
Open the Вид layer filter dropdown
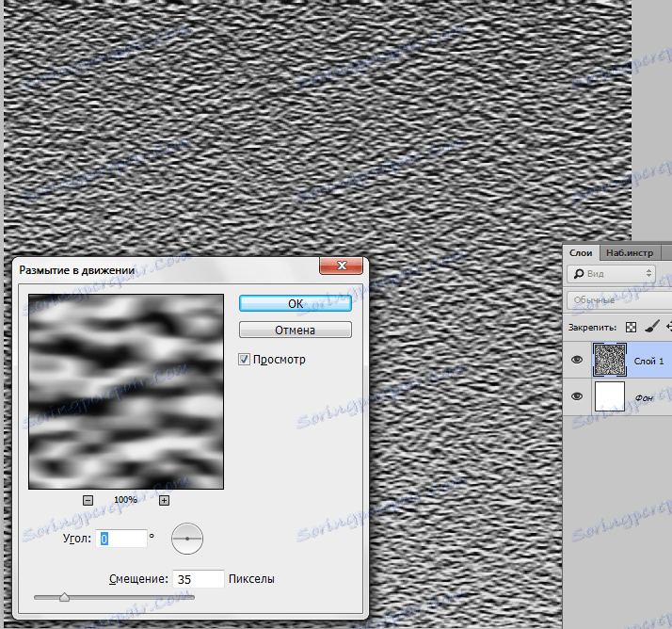pos(611,274)
